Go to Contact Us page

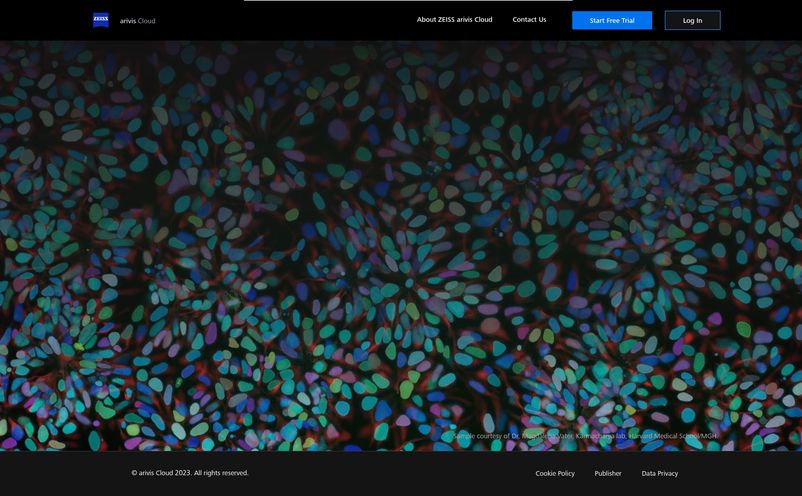[x=529, y=19]
